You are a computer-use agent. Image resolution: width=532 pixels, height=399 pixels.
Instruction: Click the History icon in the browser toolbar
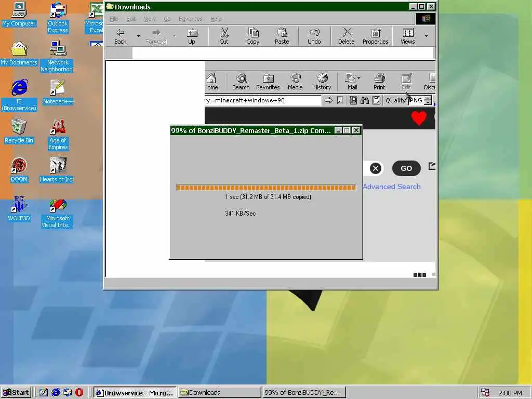point(322,78)
